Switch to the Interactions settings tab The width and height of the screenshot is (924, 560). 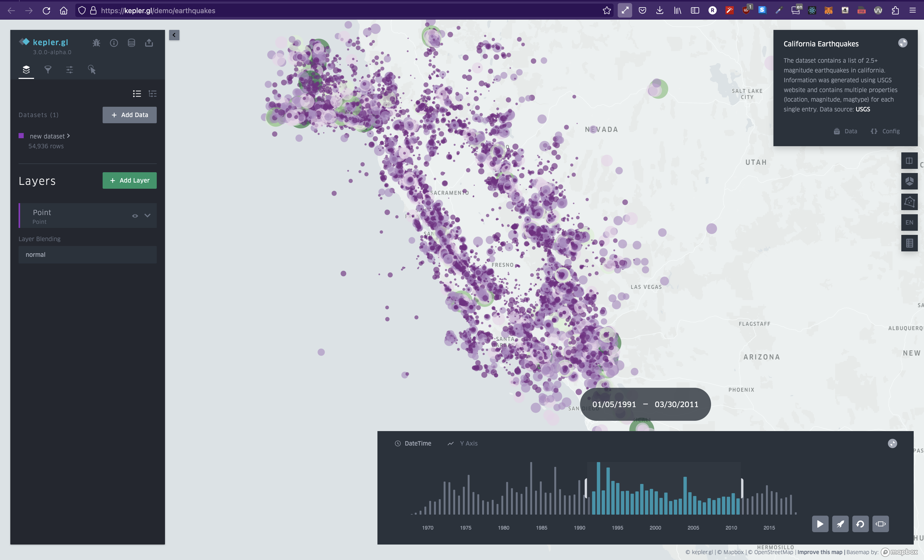point(69,69)
